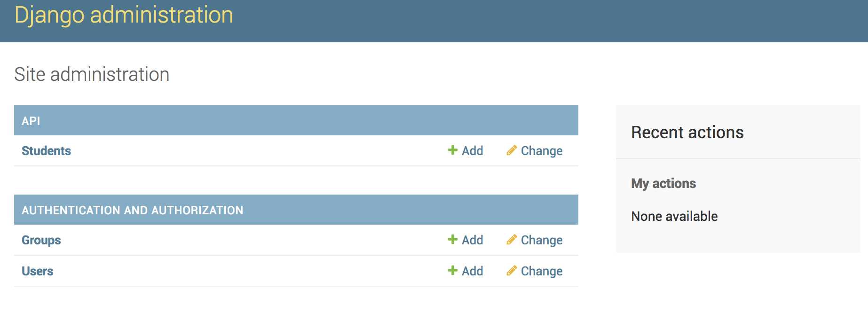Click the pencil icon in the Users row
This screenshot has height=313, width=868.
pyautogui.click(x=512, y=271)
